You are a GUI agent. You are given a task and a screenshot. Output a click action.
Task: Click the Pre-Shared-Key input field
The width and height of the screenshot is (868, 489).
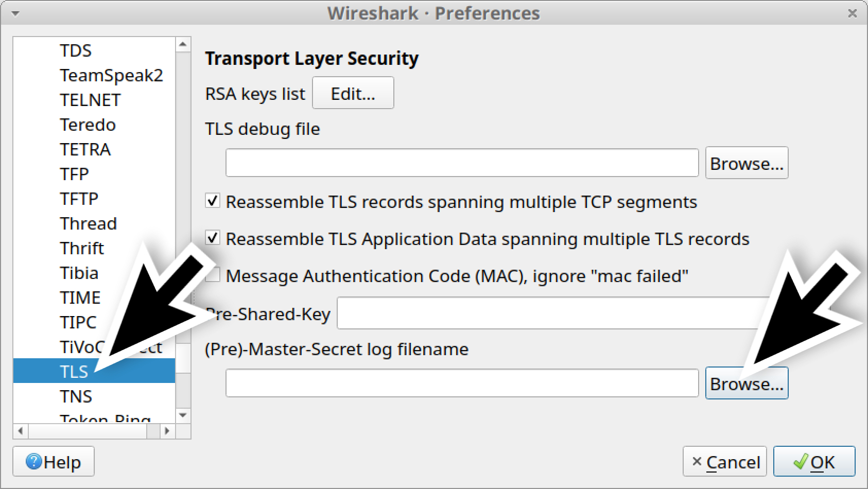click(551, 313)
